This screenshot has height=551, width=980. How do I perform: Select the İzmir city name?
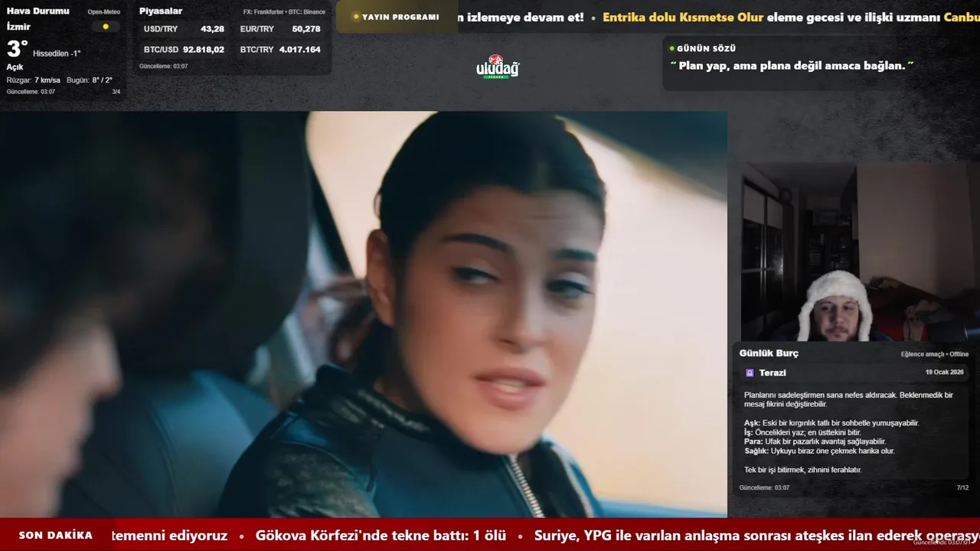tap(18, 27)
